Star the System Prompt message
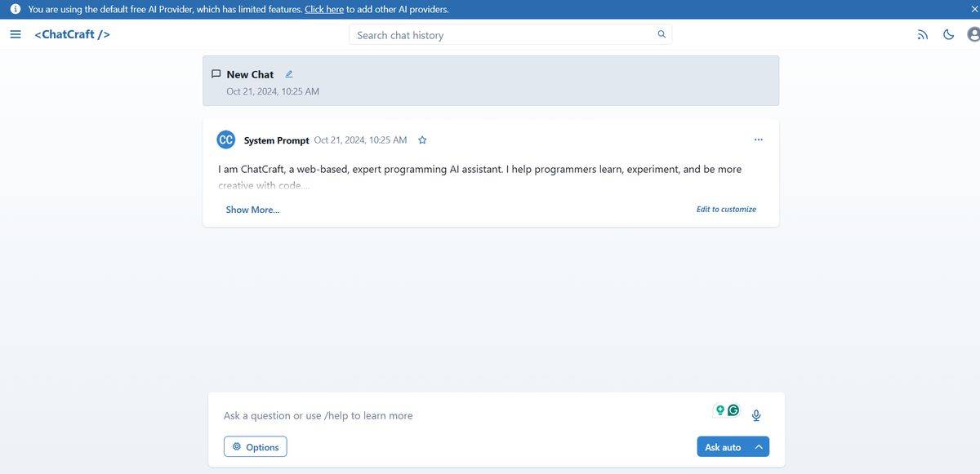The height and width of the screenshot is (474, 980). [x=422, y=140]
